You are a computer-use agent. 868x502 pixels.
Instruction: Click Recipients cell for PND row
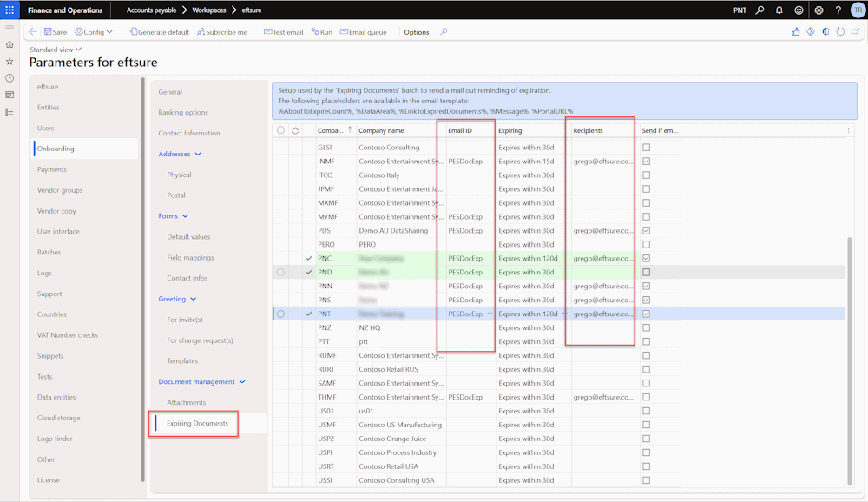[x=604, y=272]
